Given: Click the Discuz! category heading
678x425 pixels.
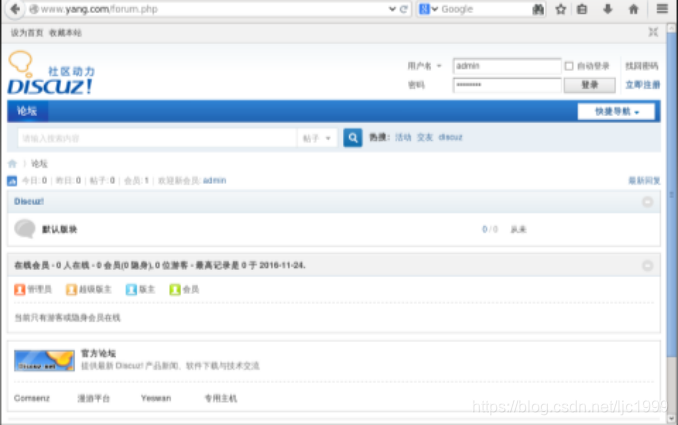Looking at the screenshot, I should [29, 201].
